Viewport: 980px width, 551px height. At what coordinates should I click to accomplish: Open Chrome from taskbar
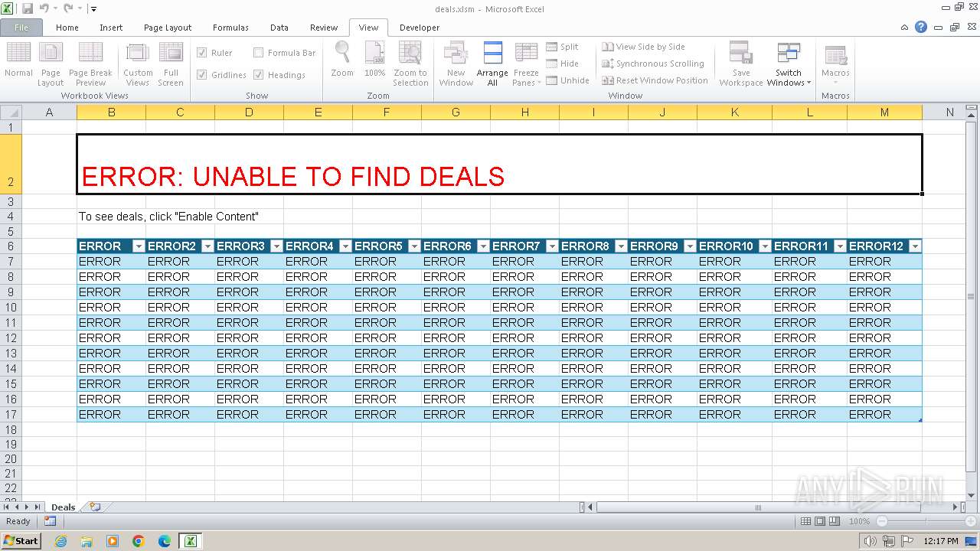(x=139, y=541)
